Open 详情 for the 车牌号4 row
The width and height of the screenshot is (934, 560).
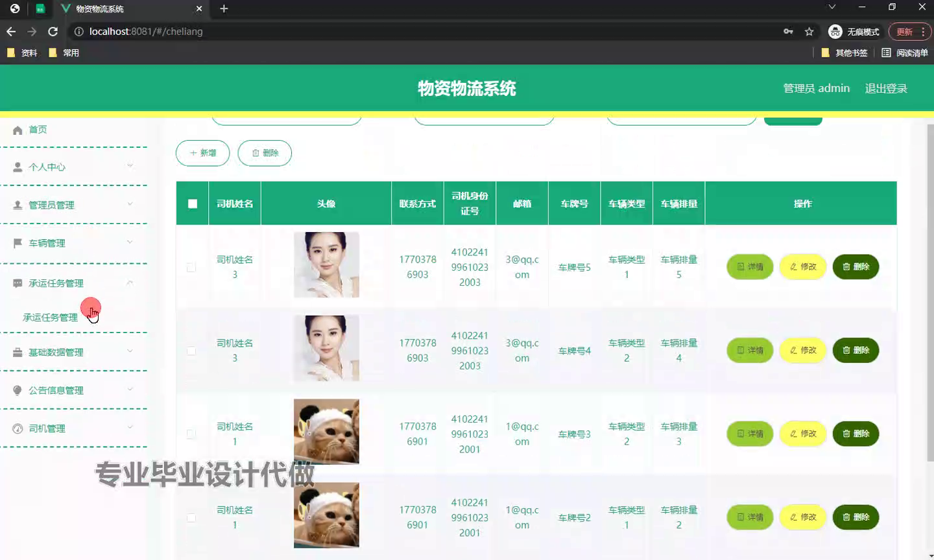click(750, 350)
